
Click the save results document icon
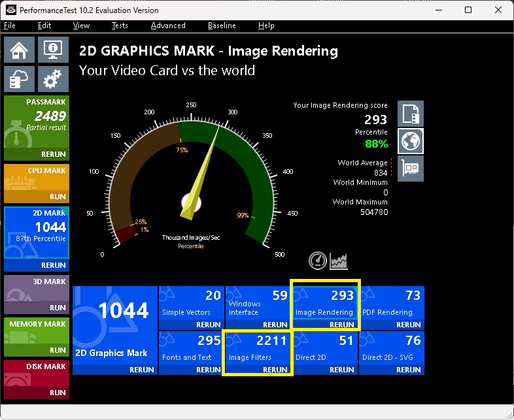(411, 114)
